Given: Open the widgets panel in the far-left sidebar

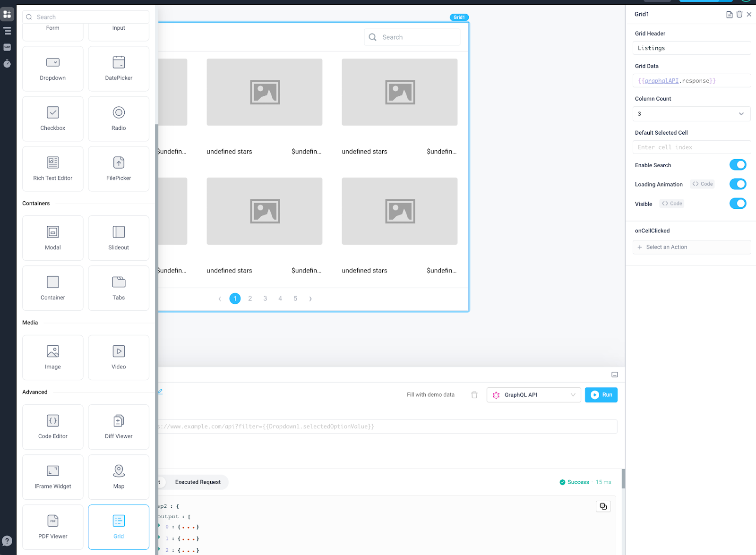Looking at the screenshot, I should pos(7,14).
